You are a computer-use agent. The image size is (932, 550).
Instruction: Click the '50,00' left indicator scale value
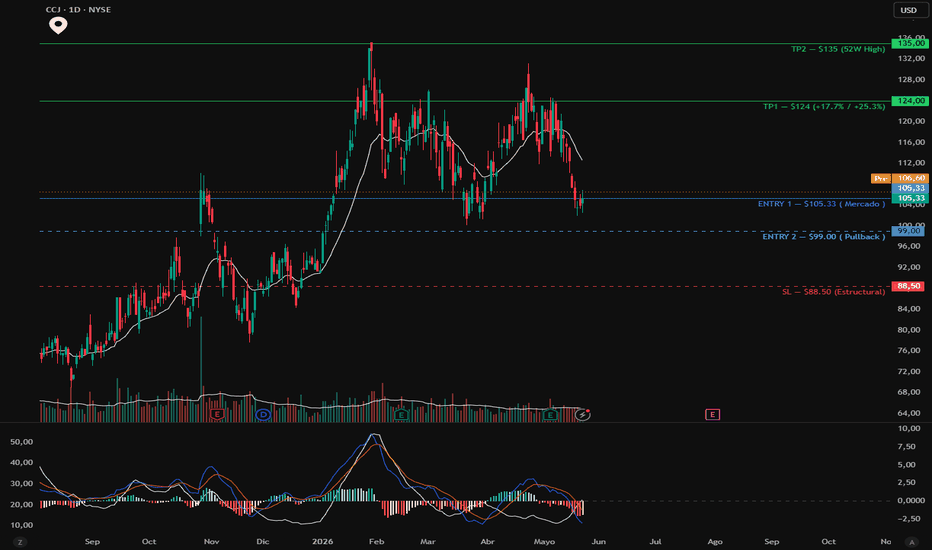click(x=21, y=442)
